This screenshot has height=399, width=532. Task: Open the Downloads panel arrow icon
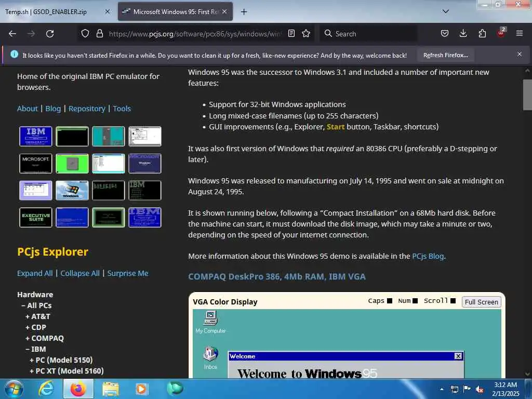click(463, 33)
